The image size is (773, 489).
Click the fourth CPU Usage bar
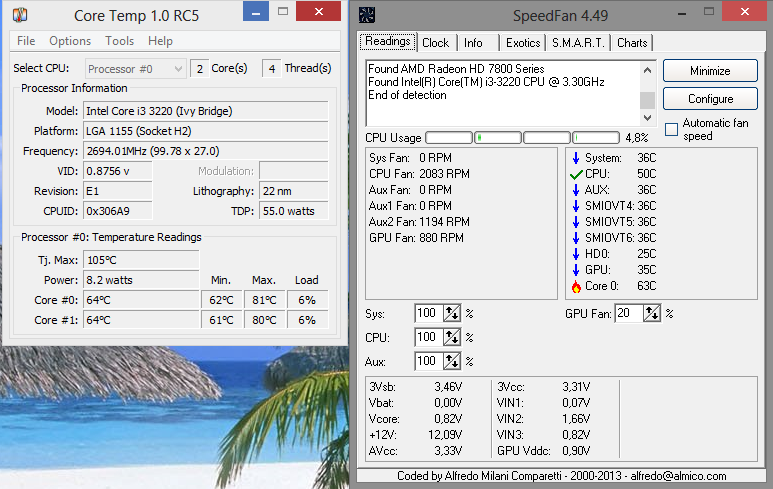[596, 138]
